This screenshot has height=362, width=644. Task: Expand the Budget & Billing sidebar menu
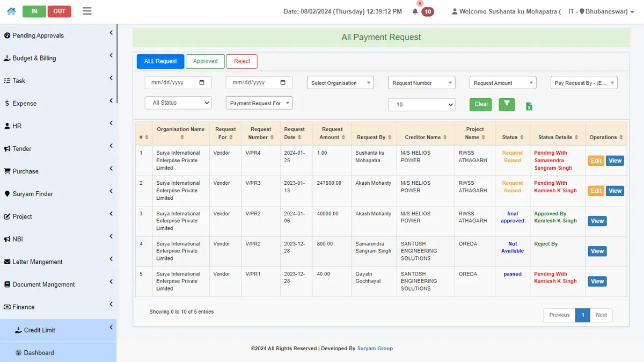click(58, 58)
